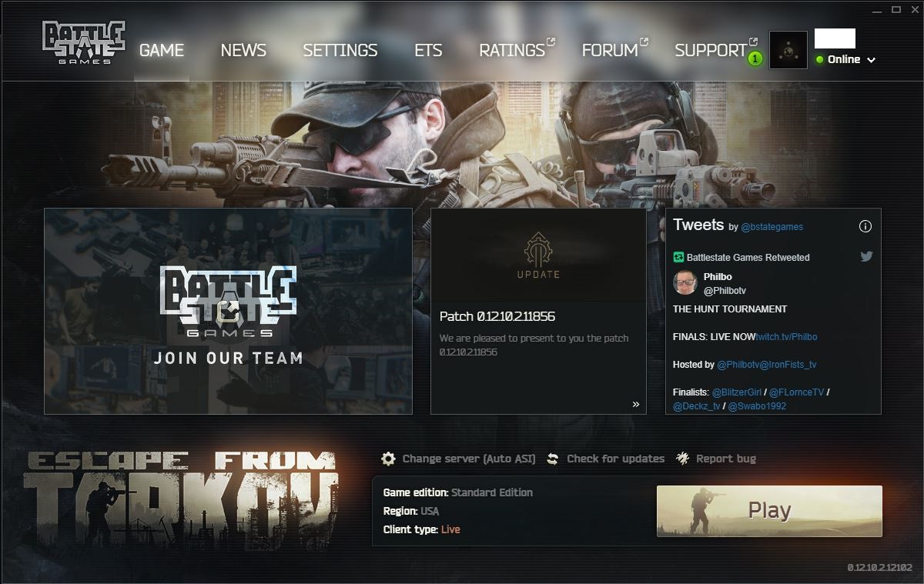Click the Twitter bird icon

(x=866, y=256)
